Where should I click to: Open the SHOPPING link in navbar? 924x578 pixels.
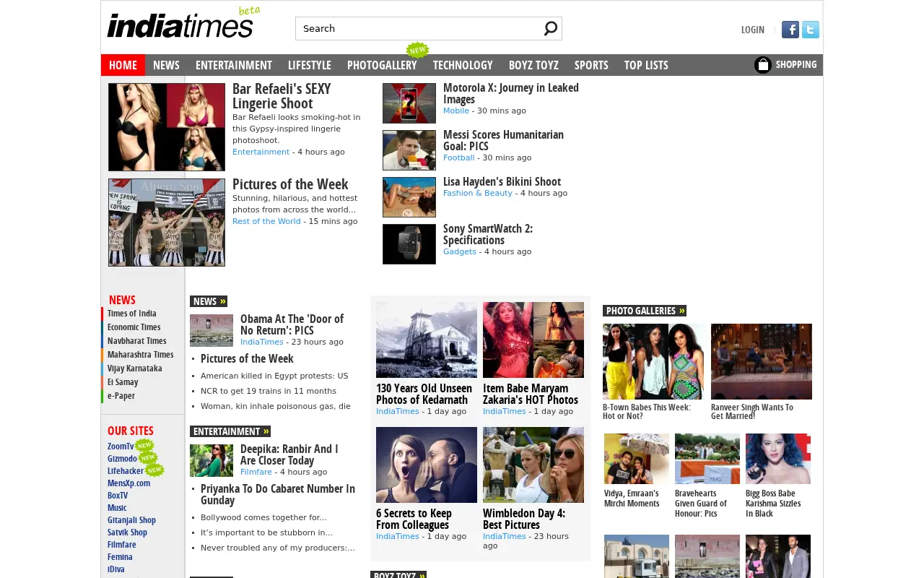tap(796, 64)
